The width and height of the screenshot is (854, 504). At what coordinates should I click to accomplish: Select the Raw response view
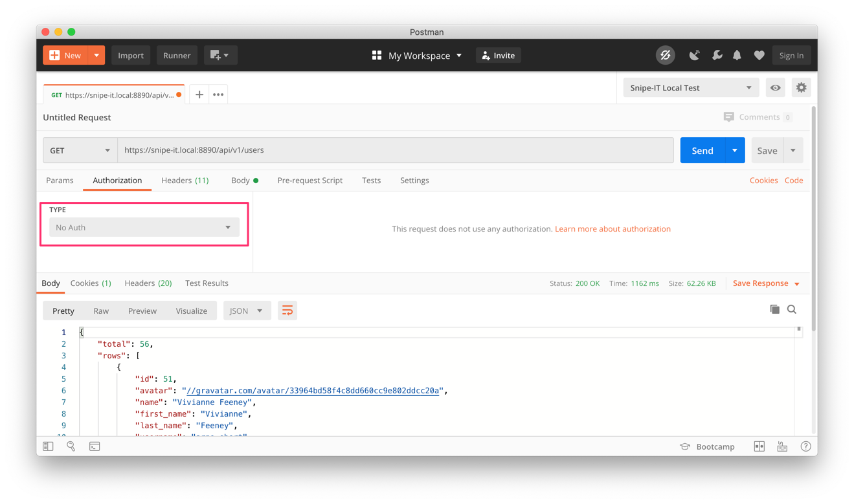[101, 311]
